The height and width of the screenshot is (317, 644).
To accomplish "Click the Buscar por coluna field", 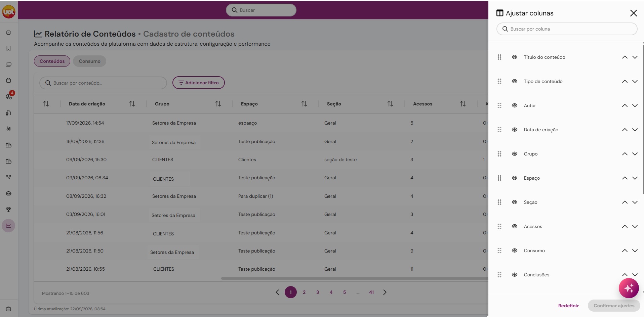I will click(x=567, y=29).
